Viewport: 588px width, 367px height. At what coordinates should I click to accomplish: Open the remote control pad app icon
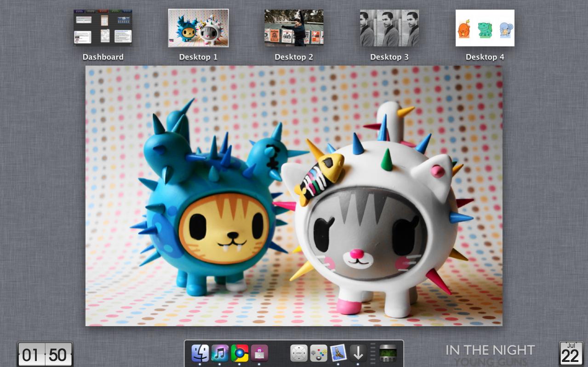(299, 353)
